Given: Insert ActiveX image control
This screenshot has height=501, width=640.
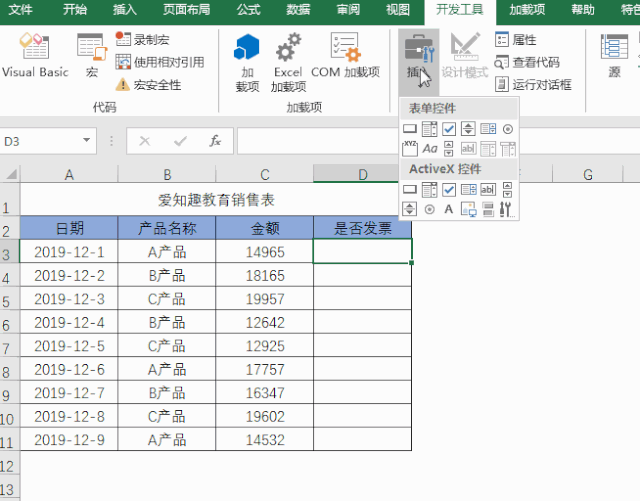Looking at the screenshot, I should click(468, 209).
